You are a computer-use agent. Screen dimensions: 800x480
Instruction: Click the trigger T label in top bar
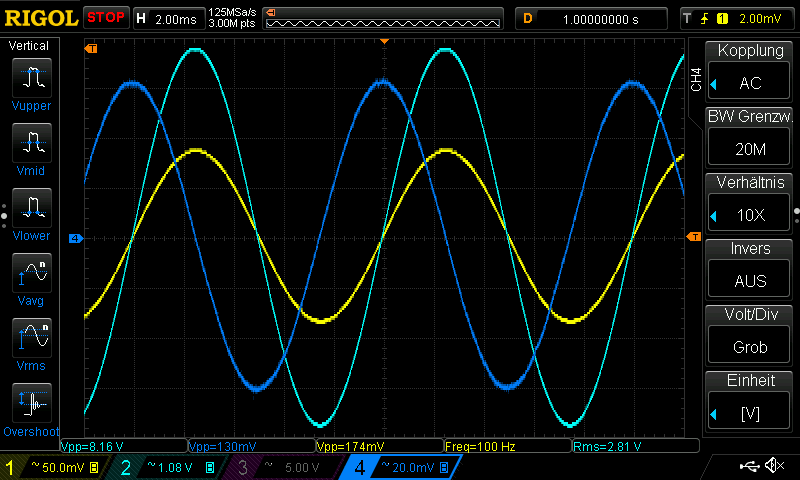tap(687, 19)
